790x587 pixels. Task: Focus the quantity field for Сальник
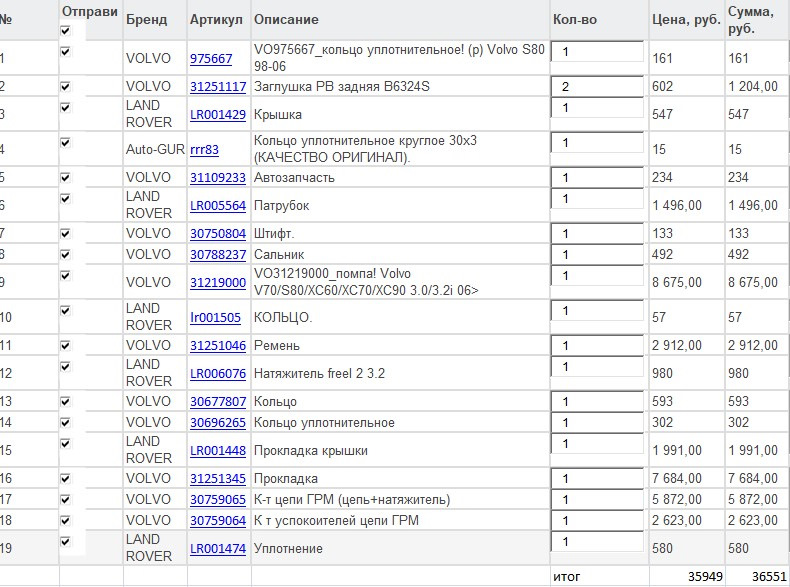pos(597,255)
